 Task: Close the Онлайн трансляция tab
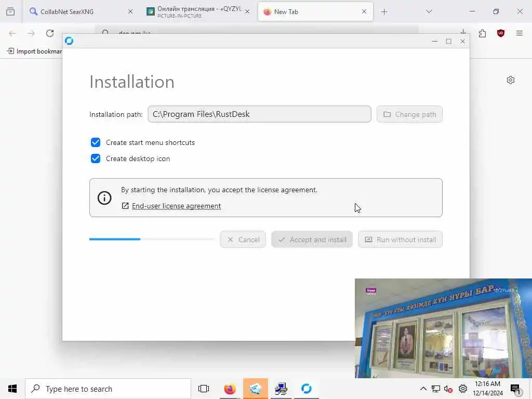click(x=247, y=11)
